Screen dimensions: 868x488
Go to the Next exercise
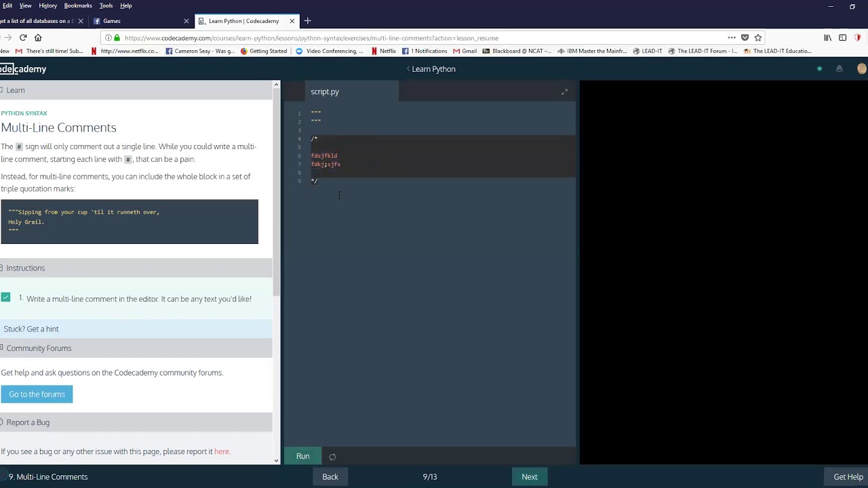[x=530, y=476]
